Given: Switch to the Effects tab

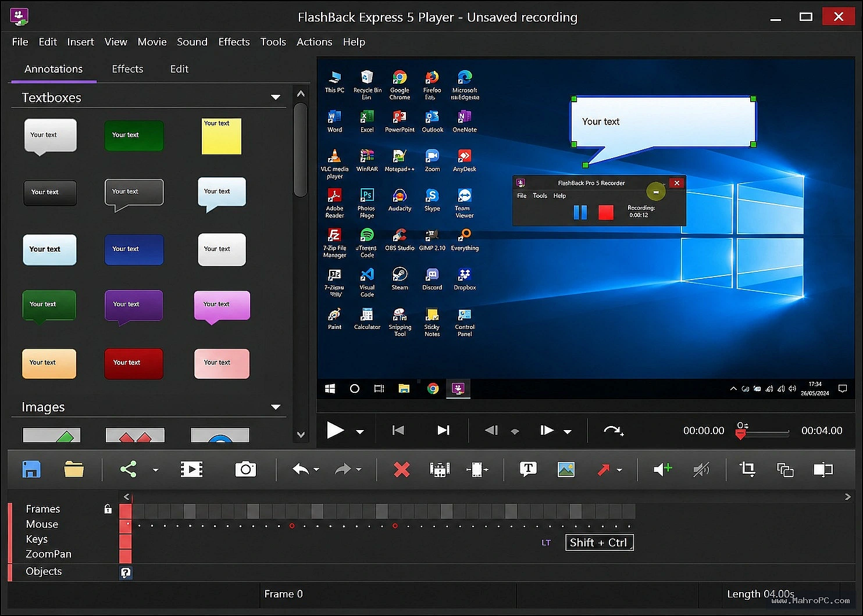Looking at the screenshot, I should click(127, 69).
